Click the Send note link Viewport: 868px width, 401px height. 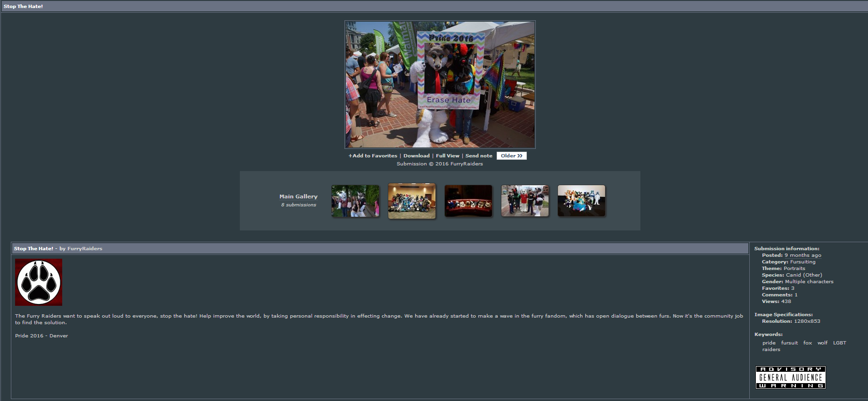click(x=479, y=156)
